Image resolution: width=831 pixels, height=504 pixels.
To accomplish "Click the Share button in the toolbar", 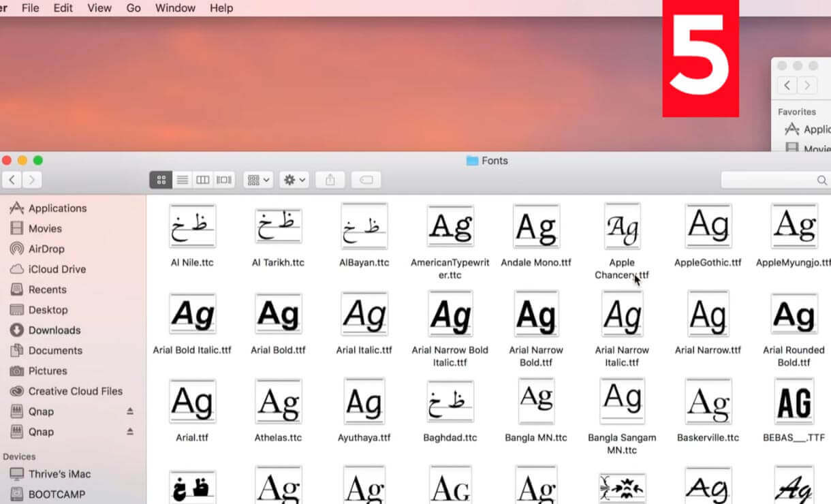I will pos(330,179).
